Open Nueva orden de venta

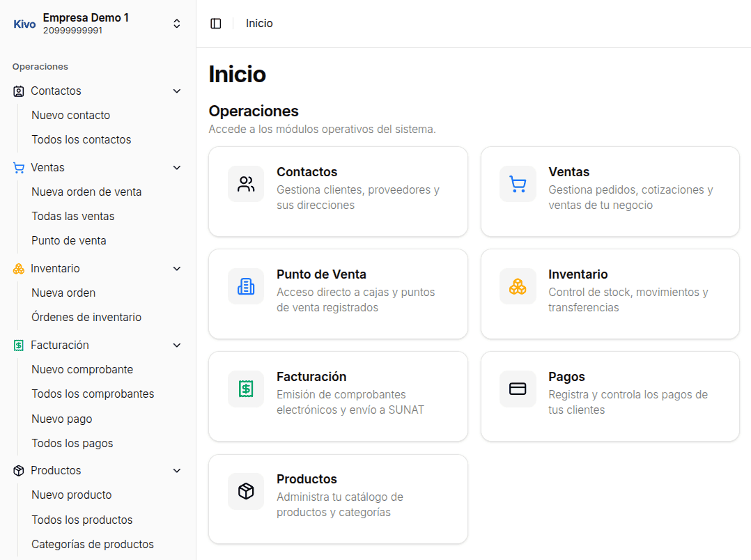[x=86, y=192]
